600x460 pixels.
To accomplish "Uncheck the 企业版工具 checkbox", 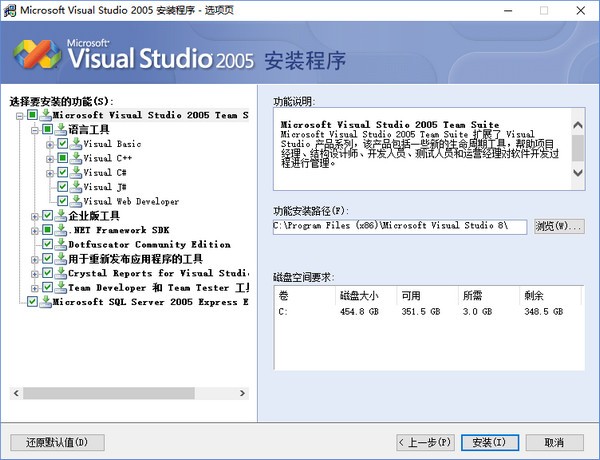I will (47, 215).
